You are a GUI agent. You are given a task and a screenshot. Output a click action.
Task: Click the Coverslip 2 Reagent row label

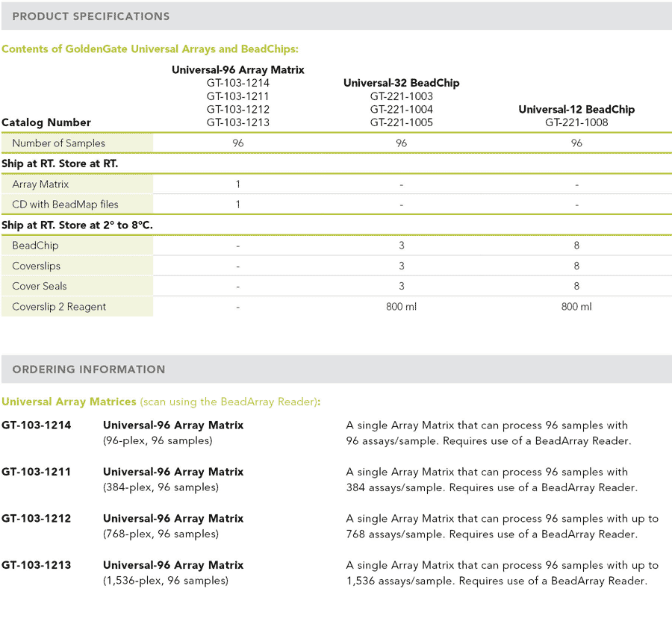[x=59, y=307]
